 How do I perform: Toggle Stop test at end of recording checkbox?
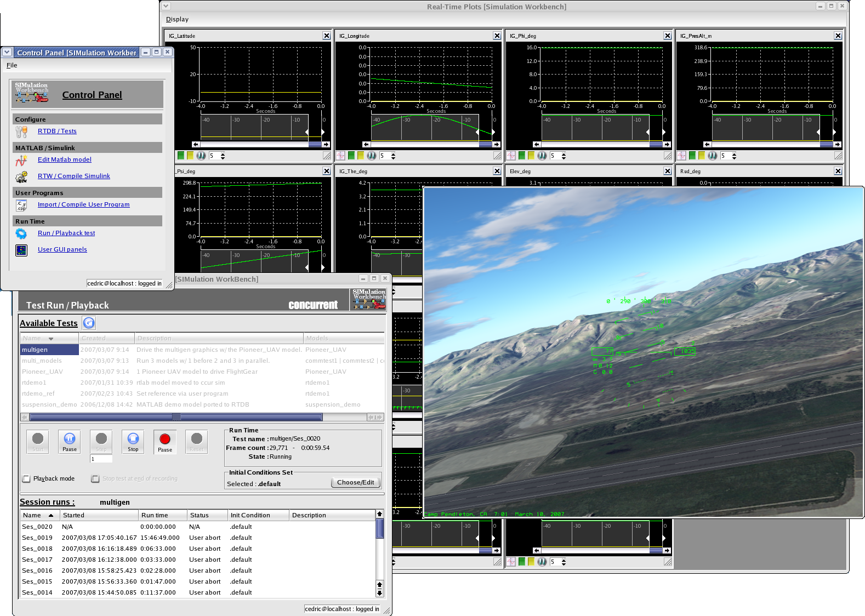coord(95,478)
